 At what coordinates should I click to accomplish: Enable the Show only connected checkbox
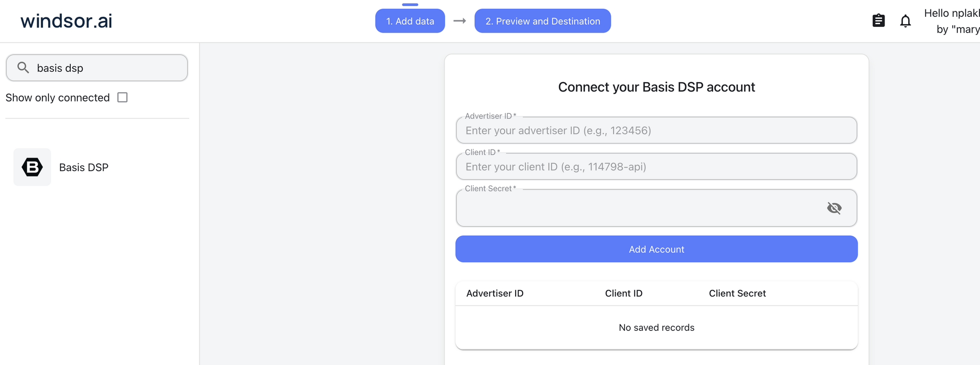pyautogui.click(x=122, y=98)
